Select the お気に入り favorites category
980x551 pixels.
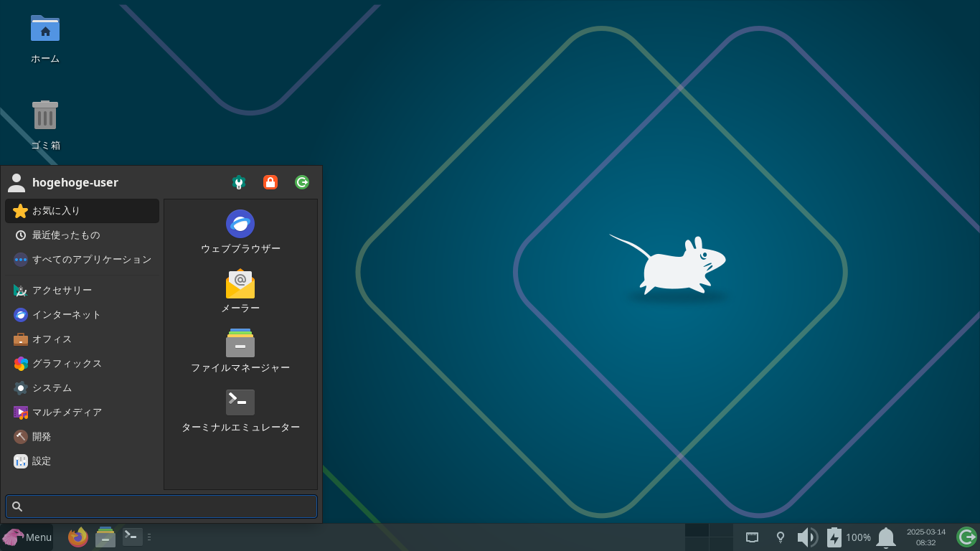point(82,211)
